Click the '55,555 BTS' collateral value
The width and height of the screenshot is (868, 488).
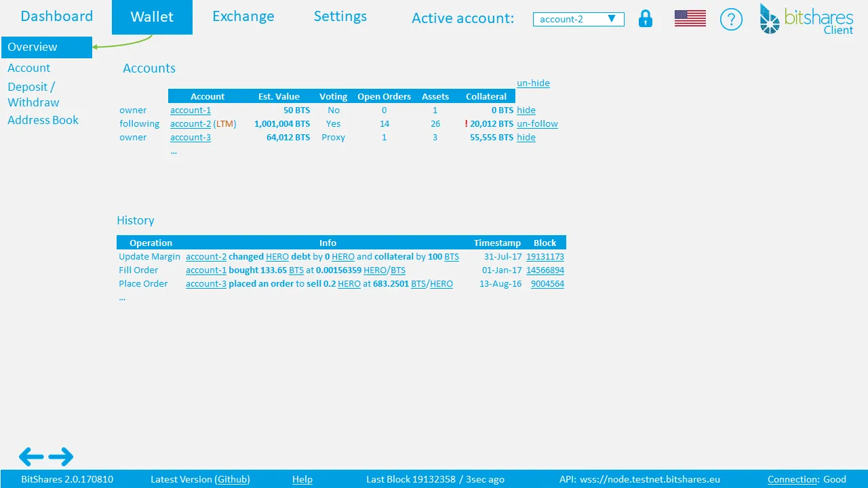pos(492,137)
